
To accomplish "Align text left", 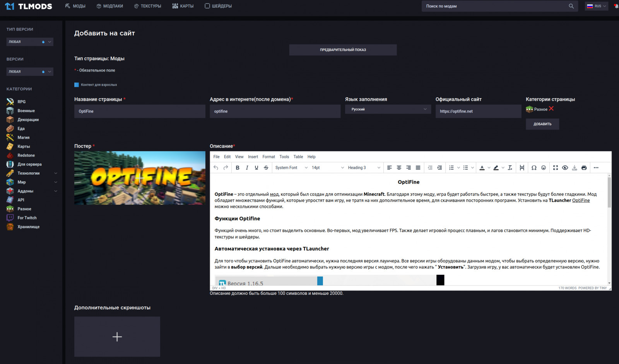I will coord(390,168).
